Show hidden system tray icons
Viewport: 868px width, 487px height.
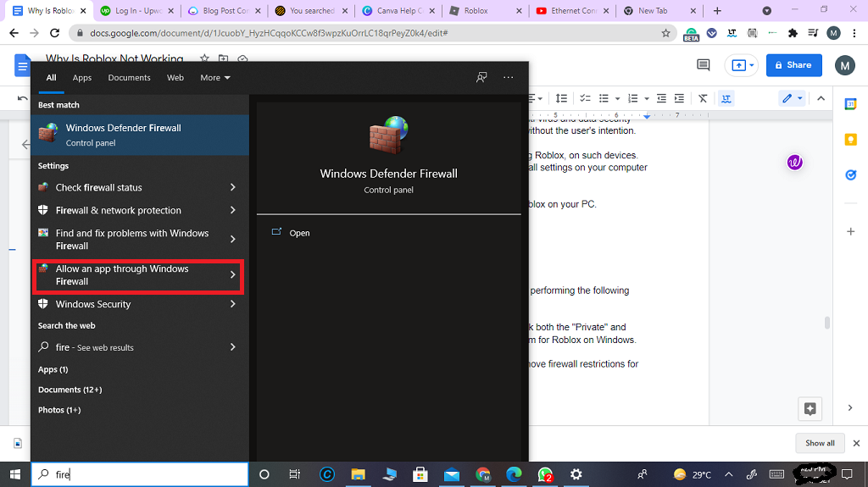coord(728,474)
